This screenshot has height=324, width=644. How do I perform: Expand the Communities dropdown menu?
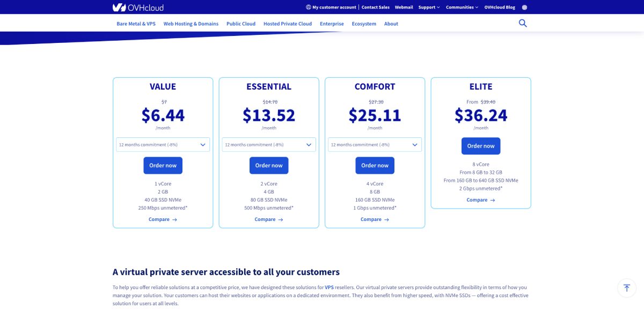(462, 7)
